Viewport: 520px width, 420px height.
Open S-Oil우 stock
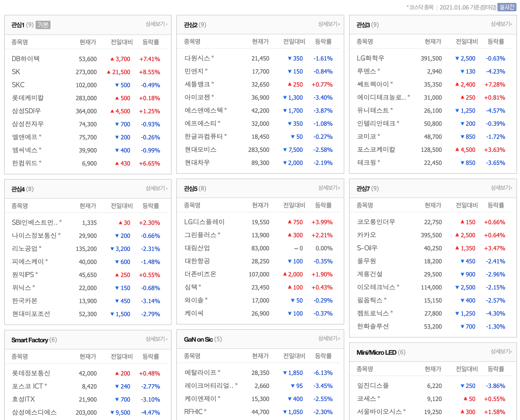point(367,248)
